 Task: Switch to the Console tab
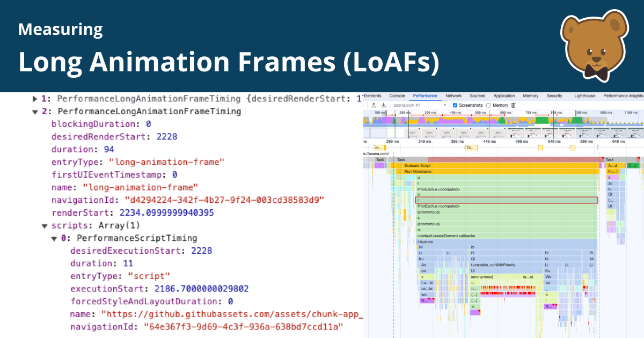coord(397,95)
